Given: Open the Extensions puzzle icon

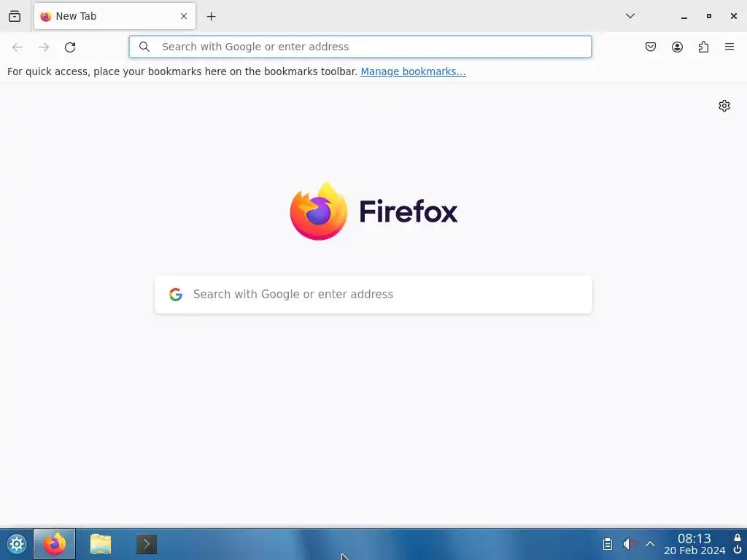Looking at the screenshot, I should click(703, 47).
